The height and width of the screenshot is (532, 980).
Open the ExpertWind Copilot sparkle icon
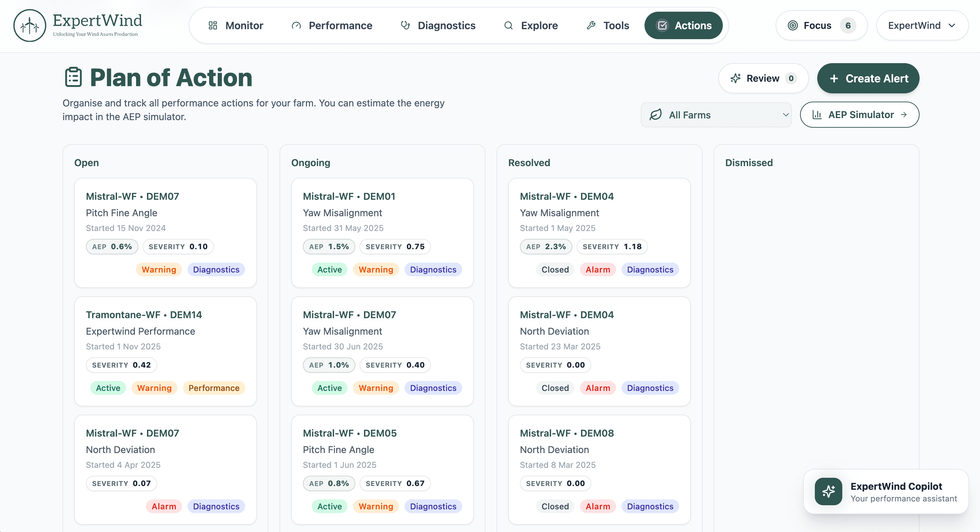coord(828,491)
